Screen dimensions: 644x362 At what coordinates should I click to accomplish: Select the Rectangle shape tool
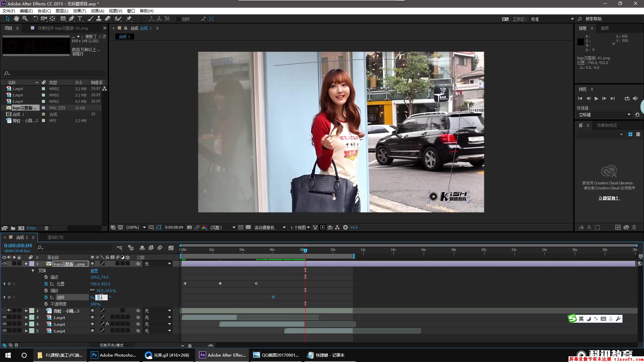(x=63, y=19)
